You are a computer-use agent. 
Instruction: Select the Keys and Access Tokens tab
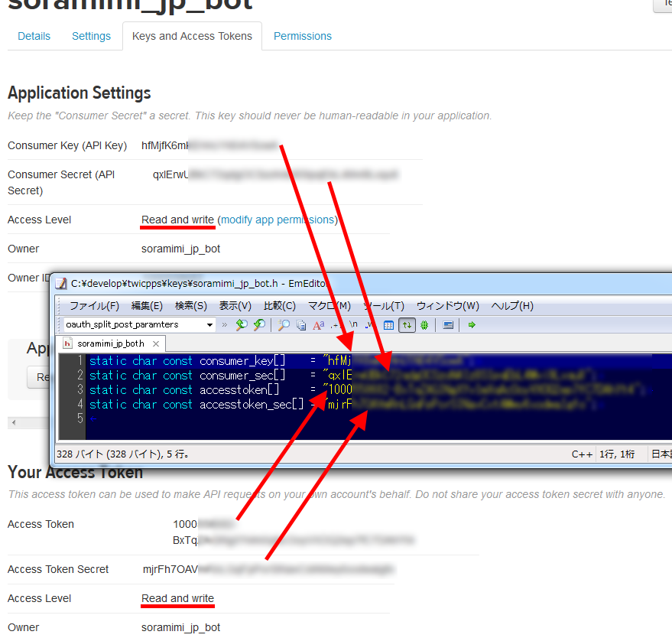coord(192,36)
